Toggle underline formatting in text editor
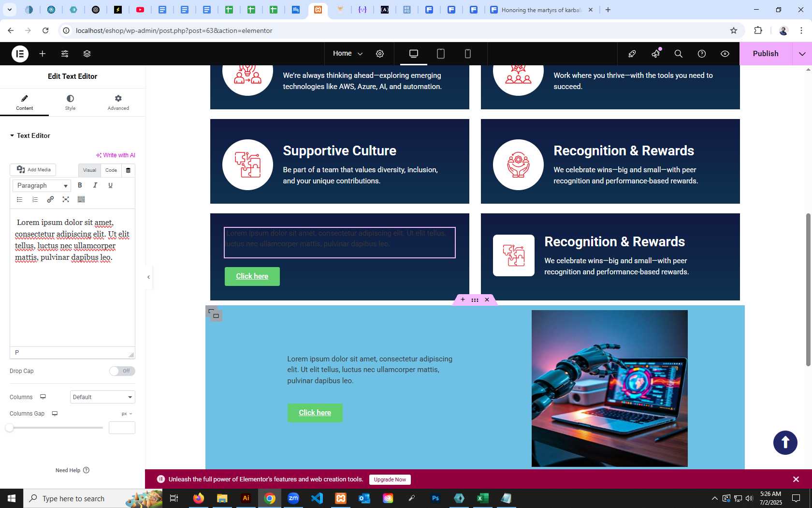This screenshot has height=508, width=812. (x=110, y=185)
